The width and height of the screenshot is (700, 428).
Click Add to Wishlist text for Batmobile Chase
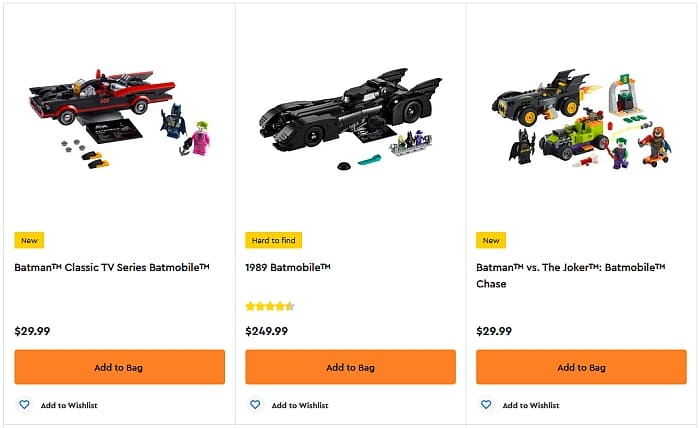pos(531,405)
